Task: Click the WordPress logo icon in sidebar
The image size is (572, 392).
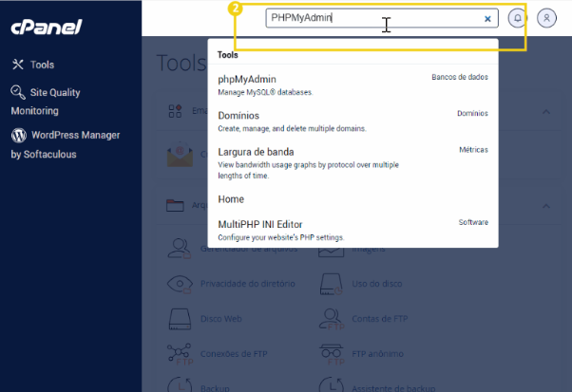Action: (x=19, y=135)
